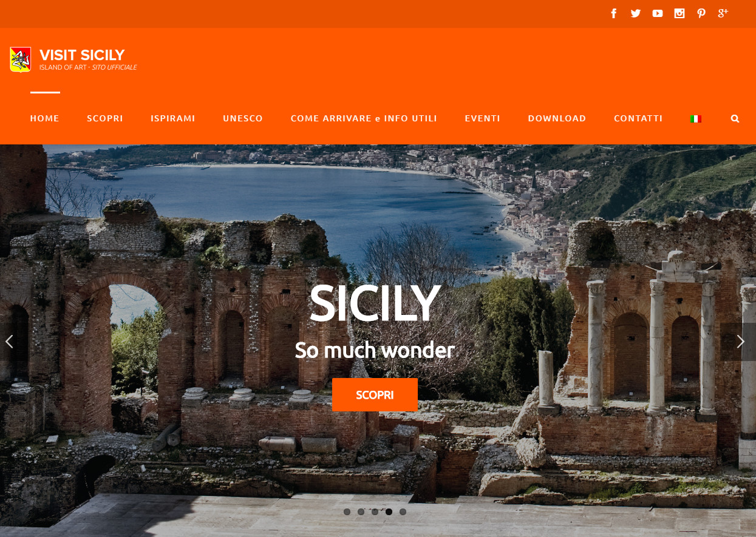Open the Twitter social icon
The width and height of the screenshot is (756, 537).
coord(636,13)
